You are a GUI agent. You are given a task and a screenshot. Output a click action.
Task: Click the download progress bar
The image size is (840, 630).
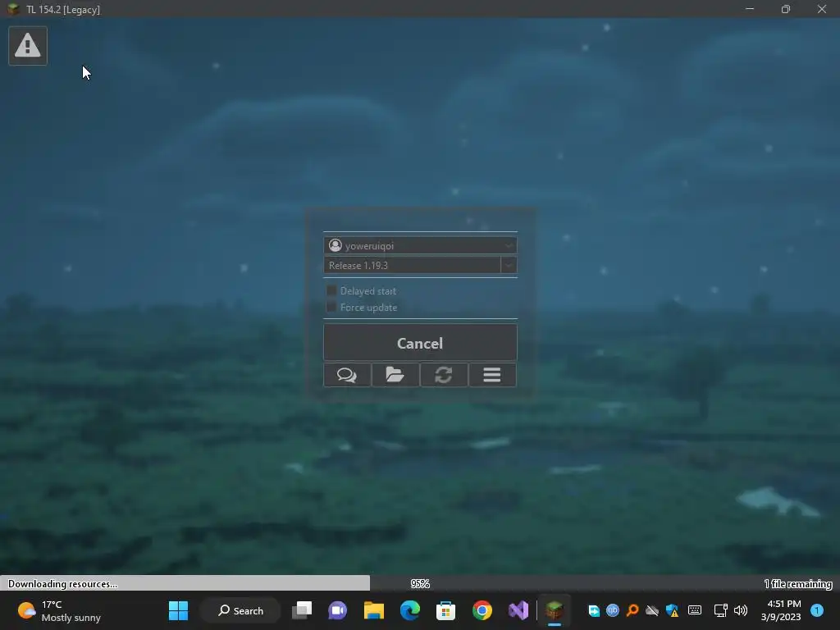420,583
